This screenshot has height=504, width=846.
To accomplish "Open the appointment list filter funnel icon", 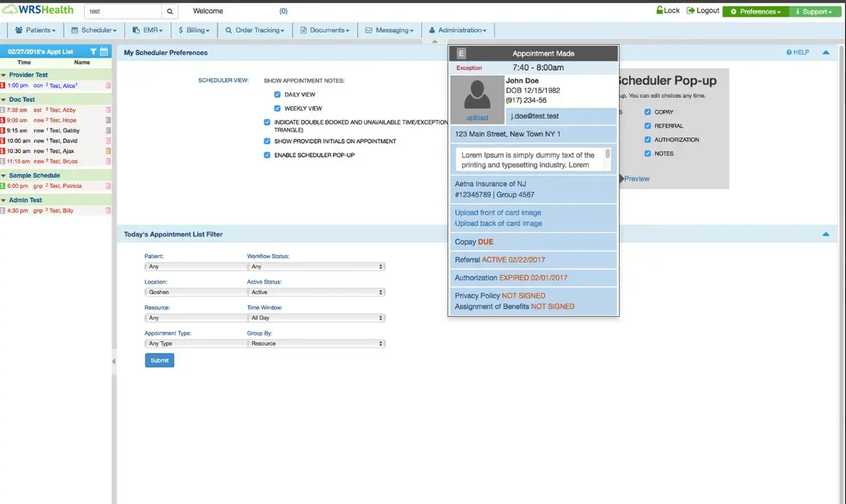I will pyautogui.click(x=93, y=52).
